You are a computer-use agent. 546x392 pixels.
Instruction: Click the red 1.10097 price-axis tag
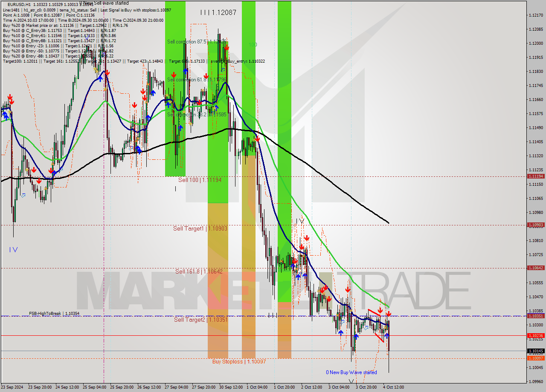[536, 358]
